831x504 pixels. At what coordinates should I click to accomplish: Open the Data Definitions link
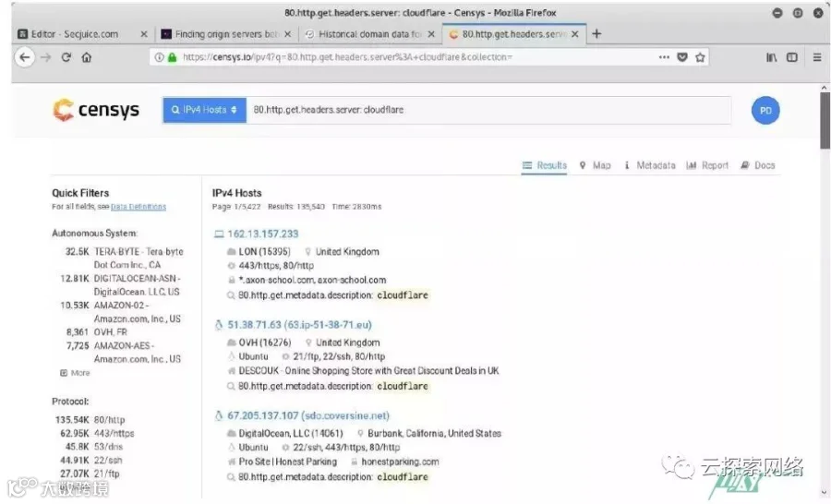138,207
